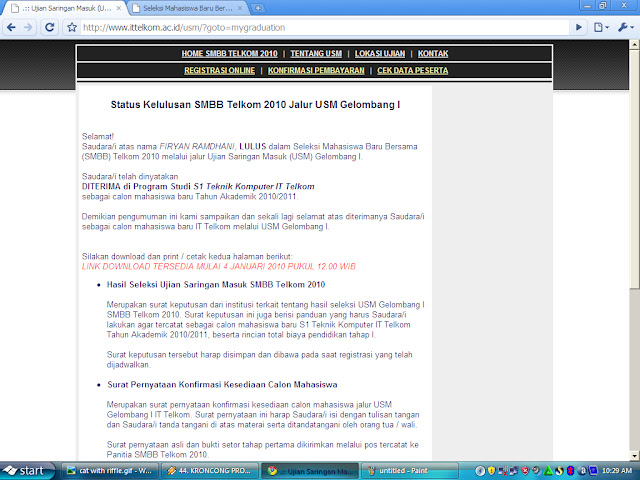Viewport: 640px width, 480px height.
Task: Click the red shield alert tray icon
Action: click(x=525, y=471)
